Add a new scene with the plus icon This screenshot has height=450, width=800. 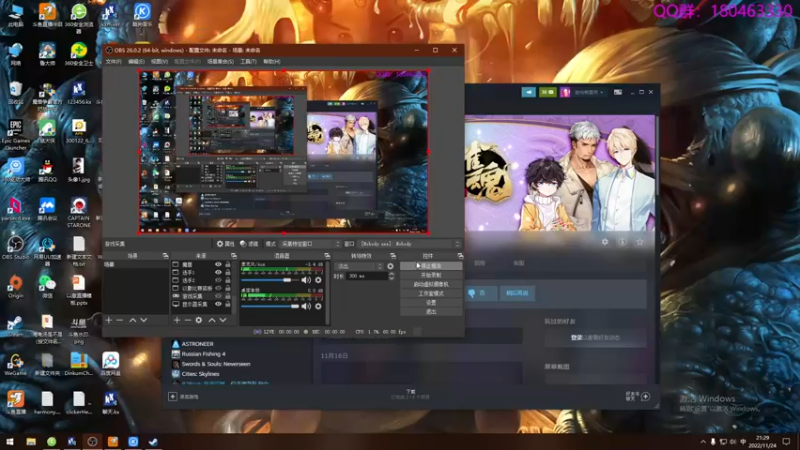tap(109, 320)
